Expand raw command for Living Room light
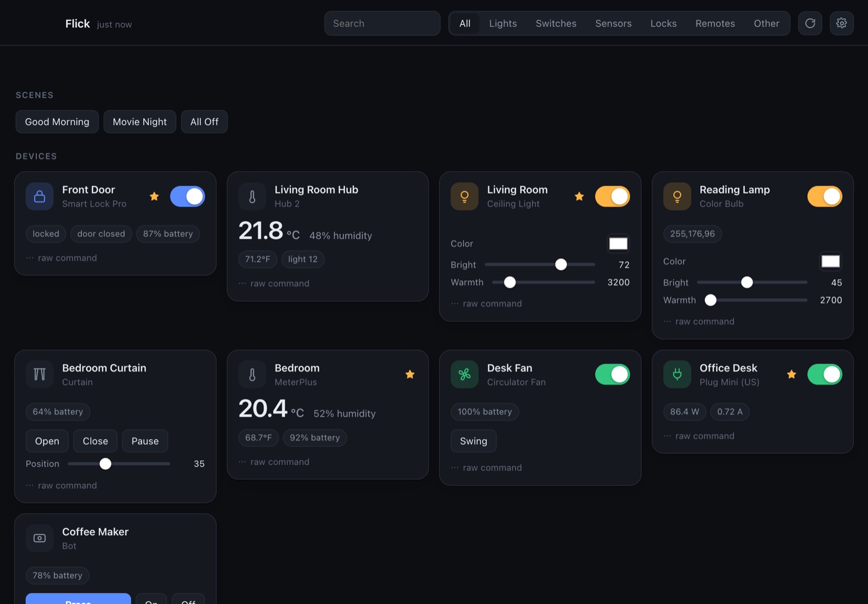 pyautogui.click(x=487, y=304)
